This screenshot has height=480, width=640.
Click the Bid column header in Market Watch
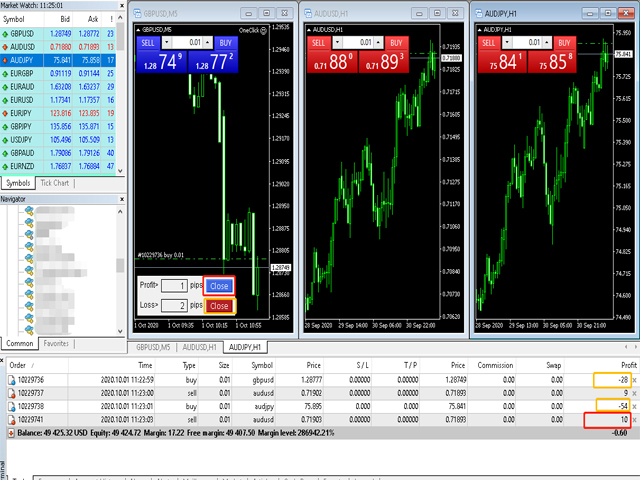[x=58, y=19]
